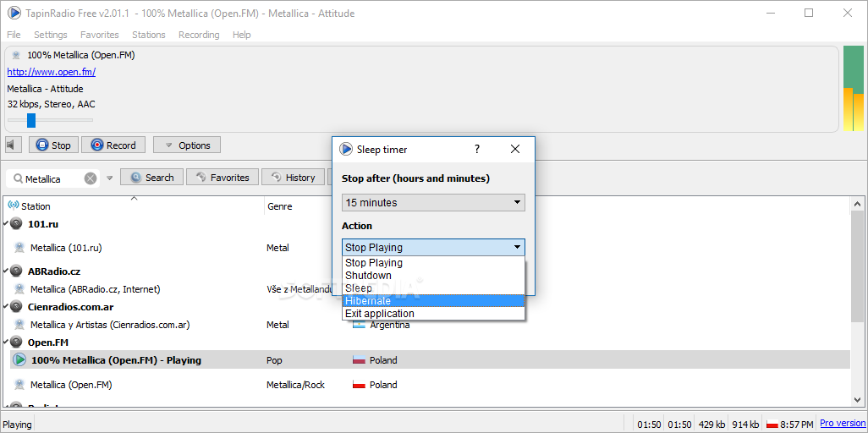Open the Favorites menu
Image resolution: width=868 pixels, height=433 pixels.
pyautogui.click(x=100, y=35)
